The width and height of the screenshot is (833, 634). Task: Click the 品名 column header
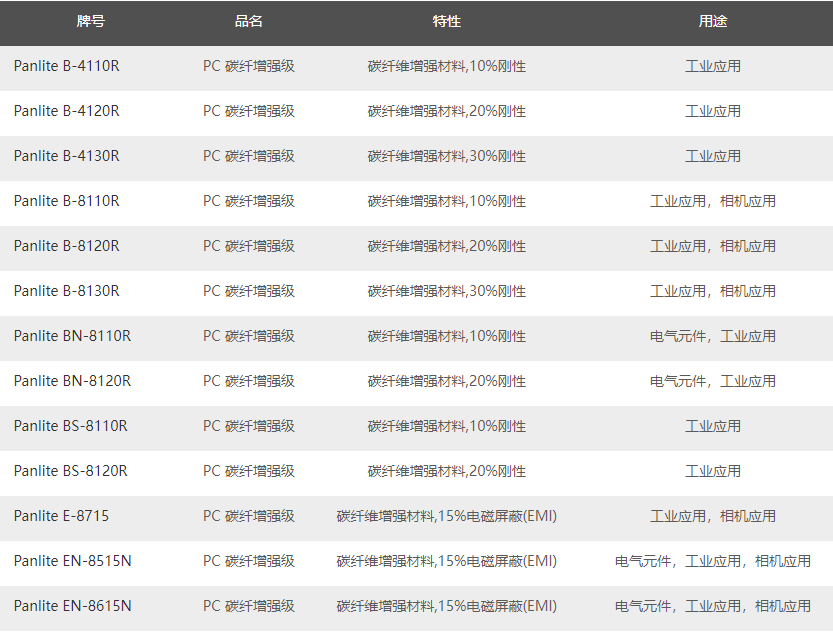coord(249,21)
